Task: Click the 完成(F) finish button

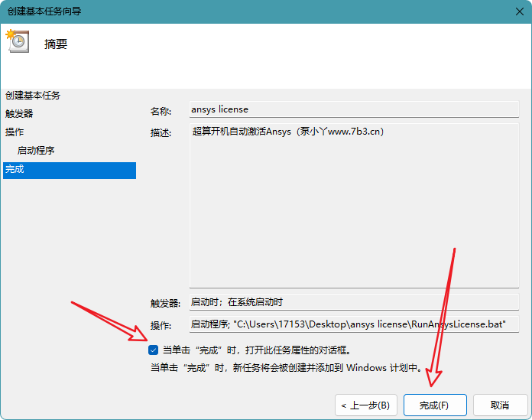Action: coord(435,405)
